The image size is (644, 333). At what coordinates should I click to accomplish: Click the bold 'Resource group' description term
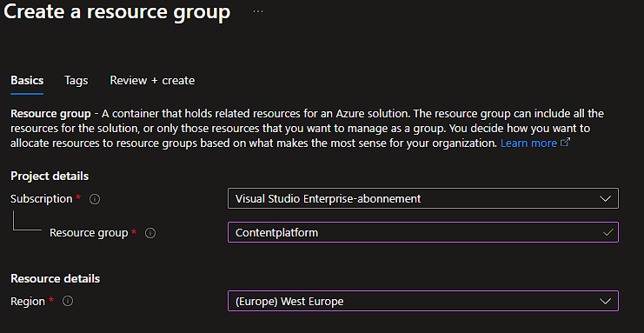[50, 113]
